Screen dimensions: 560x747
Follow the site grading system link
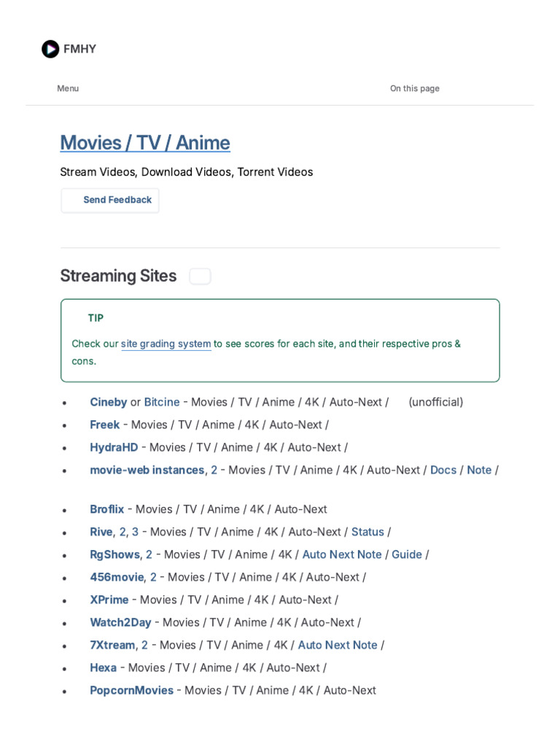coord(166,344)
